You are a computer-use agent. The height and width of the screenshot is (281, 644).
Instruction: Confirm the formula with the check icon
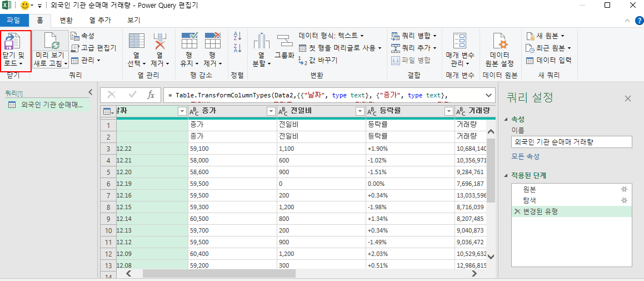pos(132,95)
